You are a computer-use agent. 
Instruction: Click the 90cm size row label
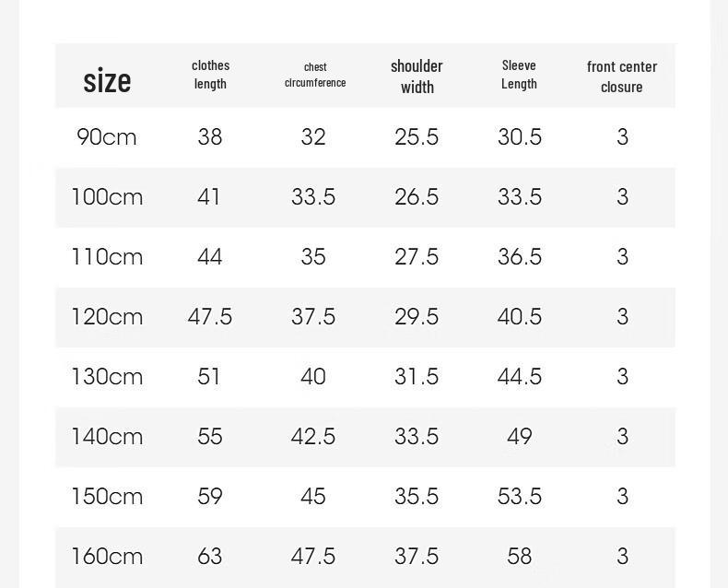pyautogui.click(x=107, y=137)
